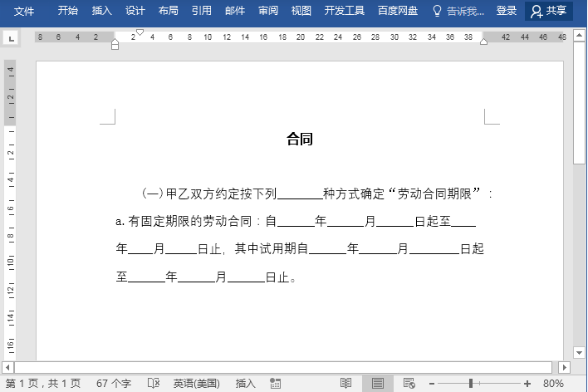
Task: Click the word count 67 个字
Action: (114, 384)
